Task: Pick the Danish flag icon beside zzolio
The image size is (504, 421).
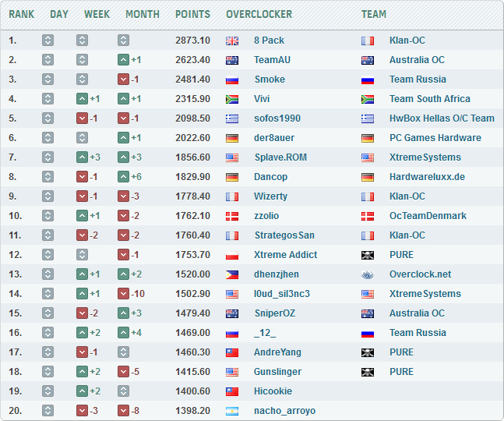Action: (232, 216)
